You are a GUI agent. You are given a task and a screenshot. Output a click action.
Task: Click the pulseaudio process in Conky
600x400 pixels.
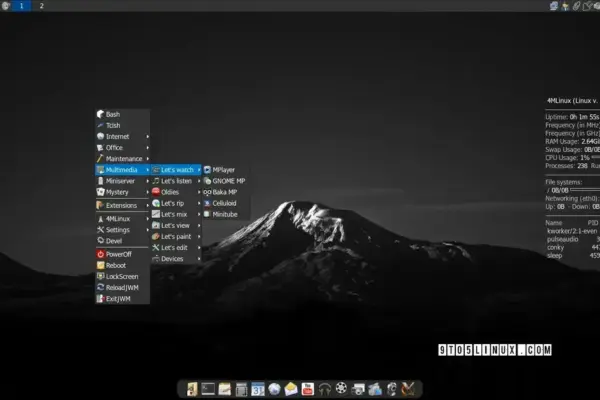(562, 239)
